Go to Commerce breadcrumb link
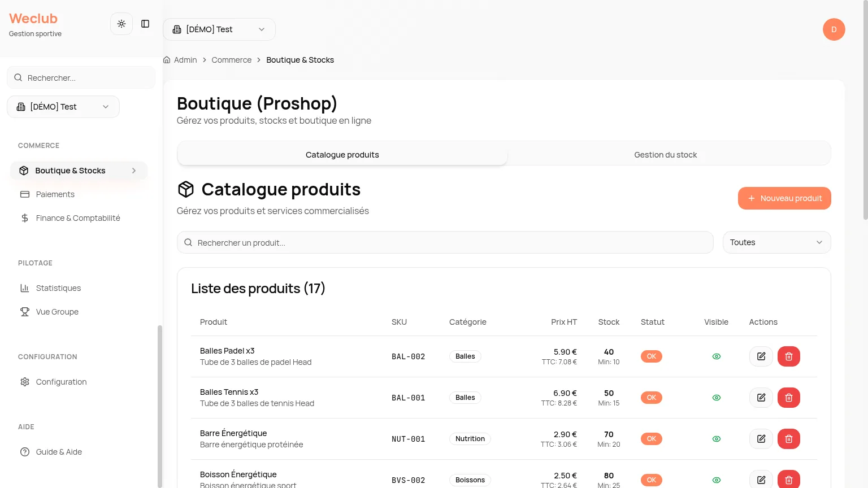The width and height of the screenshot is (868, 488). point(232,60)
